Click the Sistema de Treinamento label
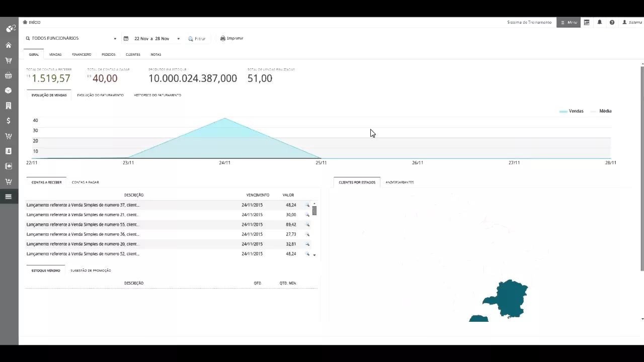Screen dimensions: 644x362 (529, 23)
